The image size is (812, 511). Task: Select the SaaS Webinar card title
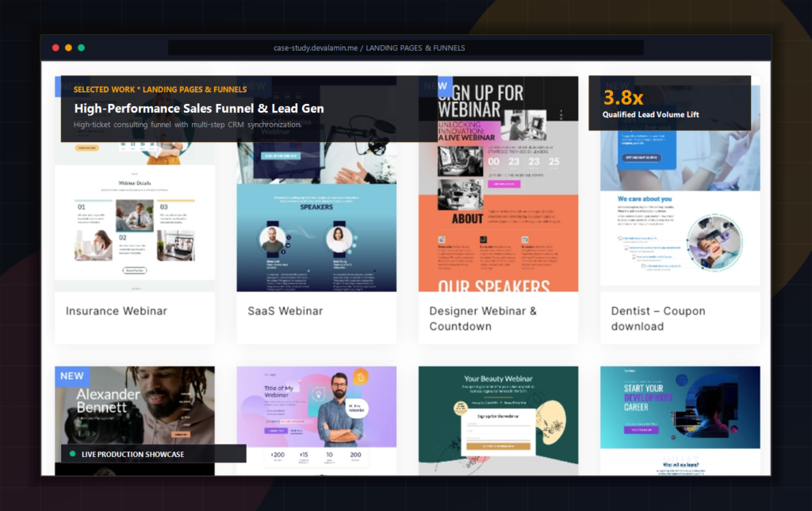(x=285, y=311)
